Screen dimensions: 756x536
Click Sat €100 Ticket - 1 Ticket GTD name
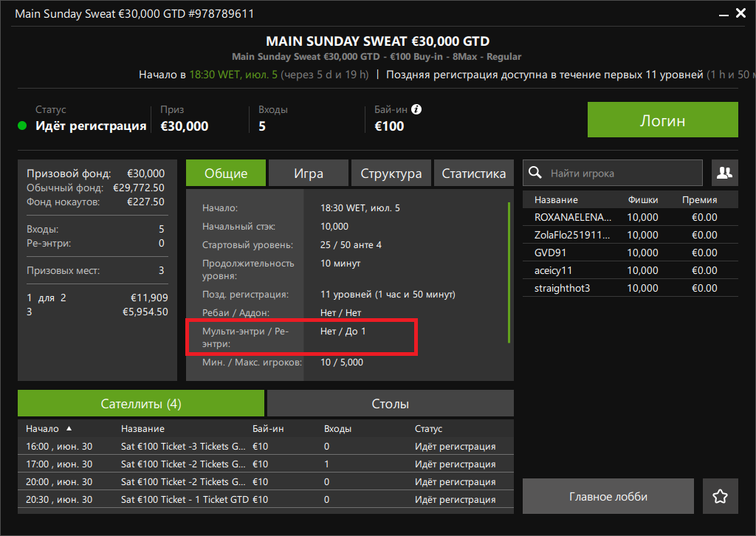pyautogui.click(x=185, y=499)
